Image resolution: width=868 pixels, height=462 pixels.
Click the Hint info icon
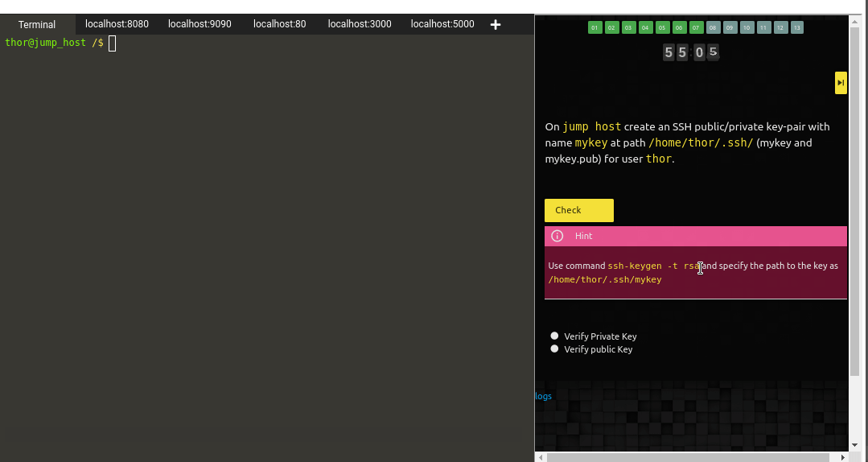(x=557, y=236)
